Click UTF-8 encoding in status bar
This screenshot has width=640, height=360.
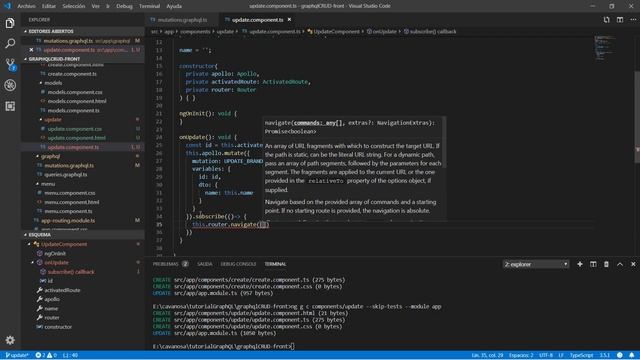pos(546,355)
